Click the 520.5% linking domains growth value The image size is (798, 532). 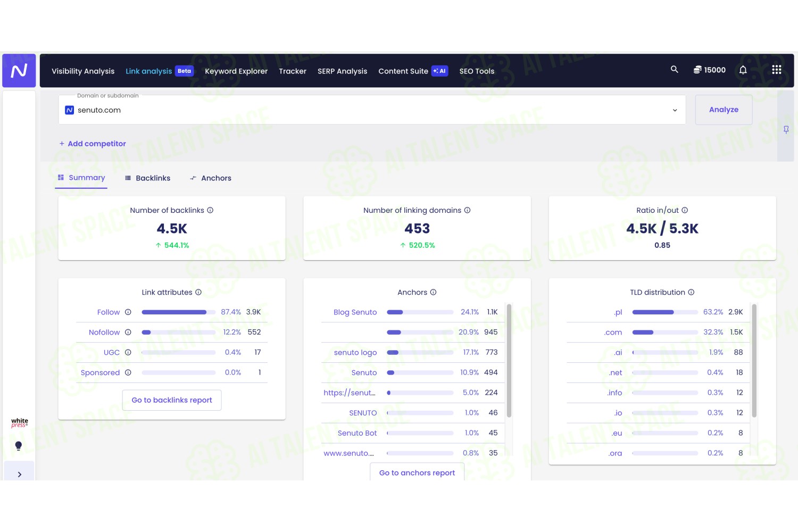(421, 245)
